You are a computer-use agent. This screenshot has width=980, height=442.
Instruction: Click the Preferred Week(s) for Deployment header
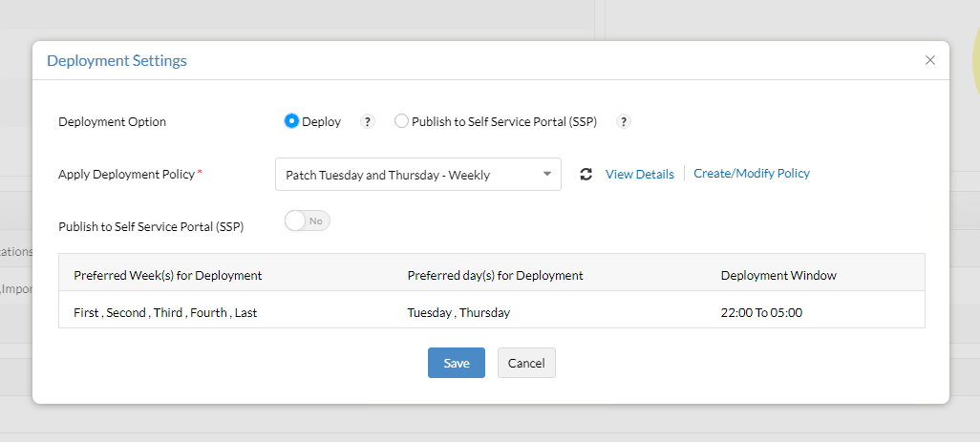pos(167,275)
